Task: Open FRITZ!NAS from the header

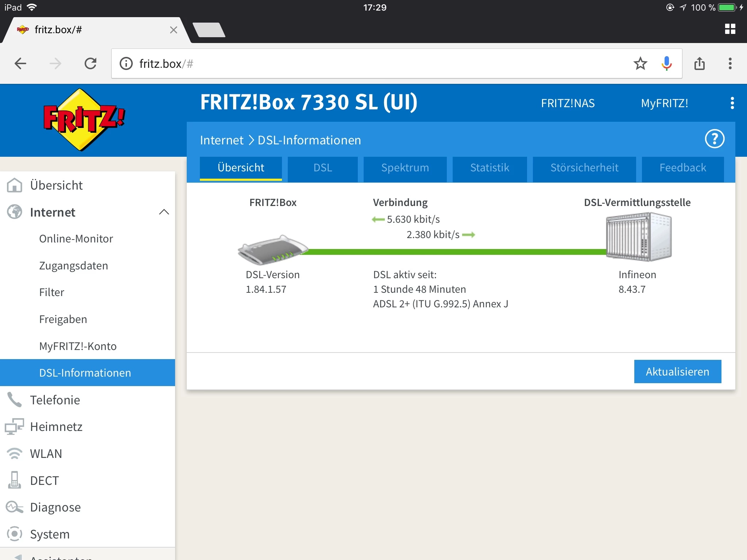Action: tap(568, 103)
